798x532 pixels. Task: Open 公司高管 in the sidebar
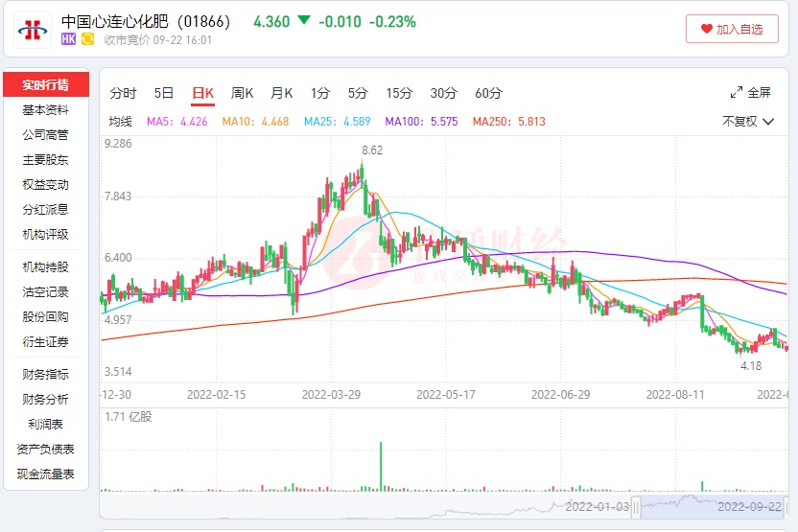pyautogui.click(x=46, y=135)
